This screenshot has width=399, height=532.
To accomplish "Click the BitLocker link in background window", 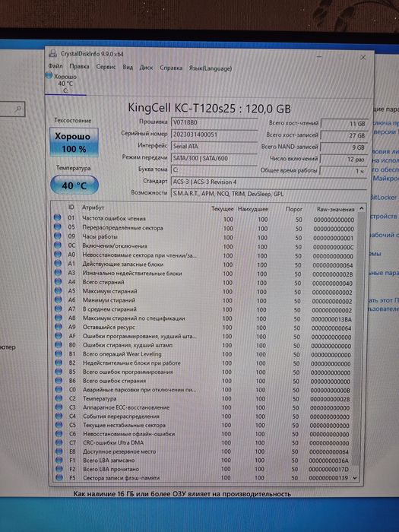I will [x=383, y=197].
